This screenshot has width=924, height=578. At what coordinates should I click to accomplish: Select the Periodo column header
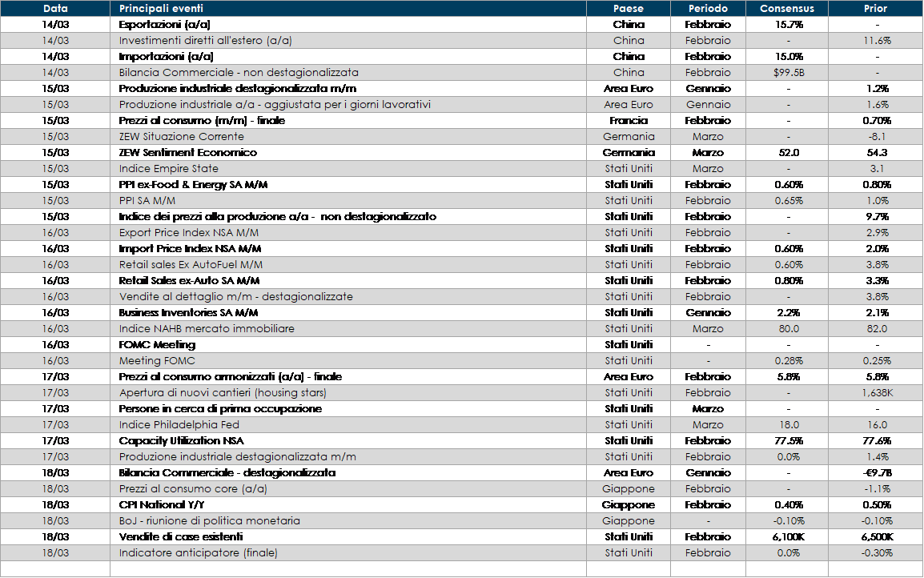click(x=708, y=9)
